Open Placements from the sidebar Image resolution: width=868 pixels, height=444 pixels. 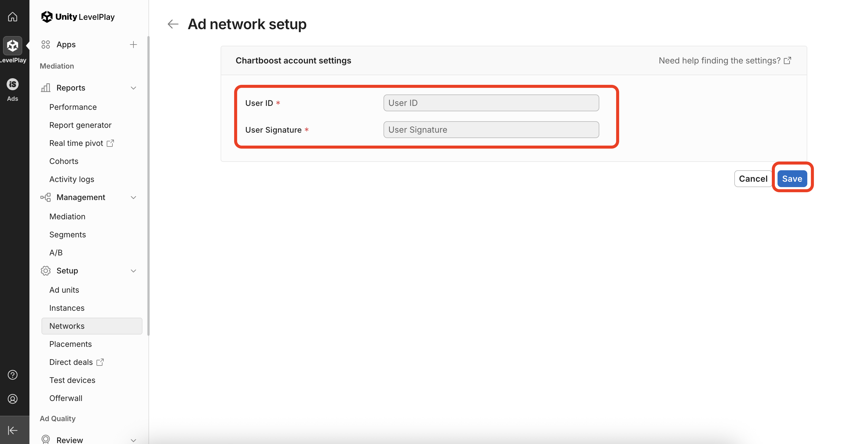click(x=70, y=344)
